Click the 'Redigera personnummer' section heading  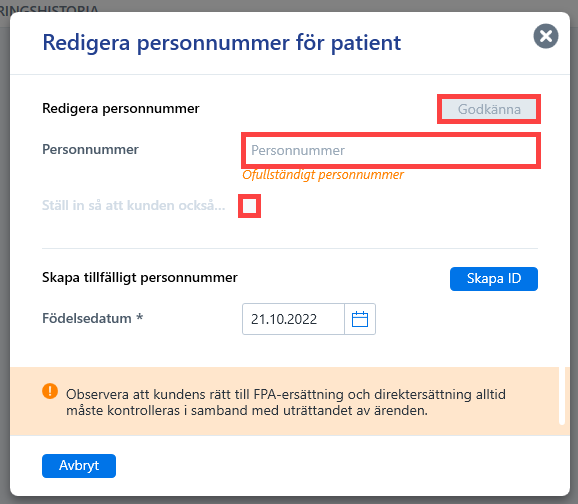point(121,108)
